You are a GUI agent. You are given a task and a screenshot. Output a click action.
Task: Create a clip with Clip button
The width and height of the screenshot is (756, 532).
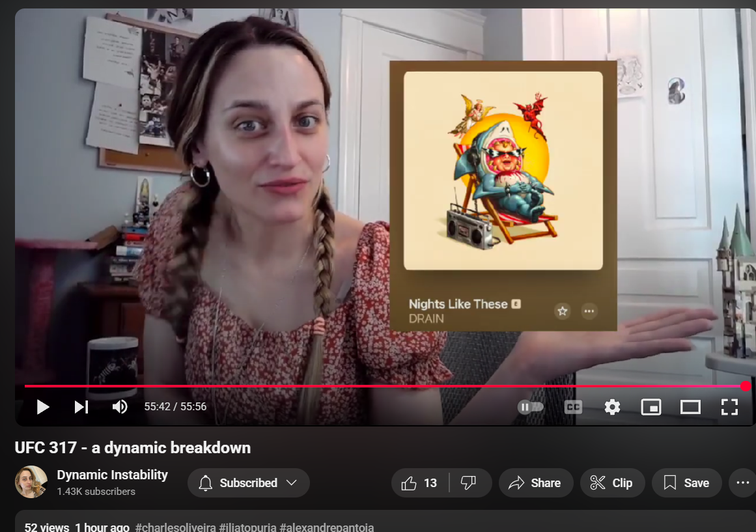point(612,483)
